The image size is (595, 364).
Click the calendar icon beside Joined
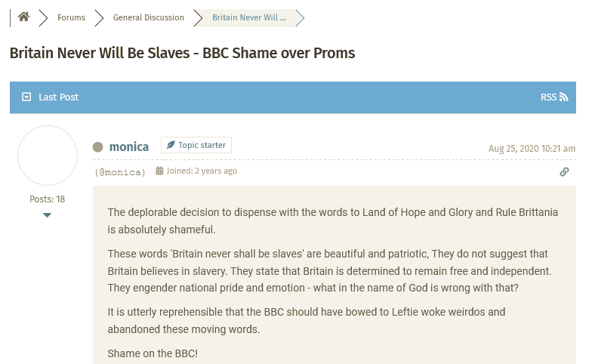[x=160, y=171]
